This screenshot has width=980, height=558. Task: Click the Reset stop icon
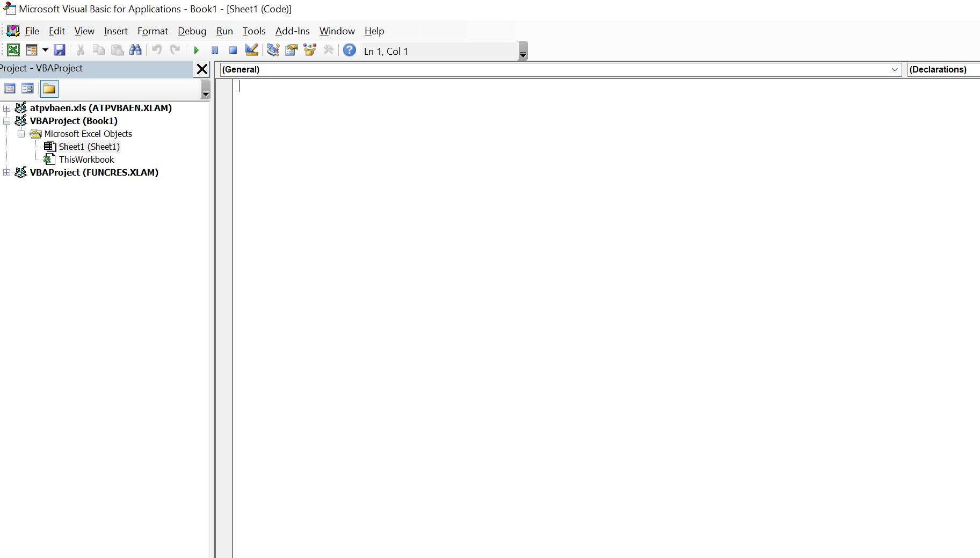coord(233,50)
